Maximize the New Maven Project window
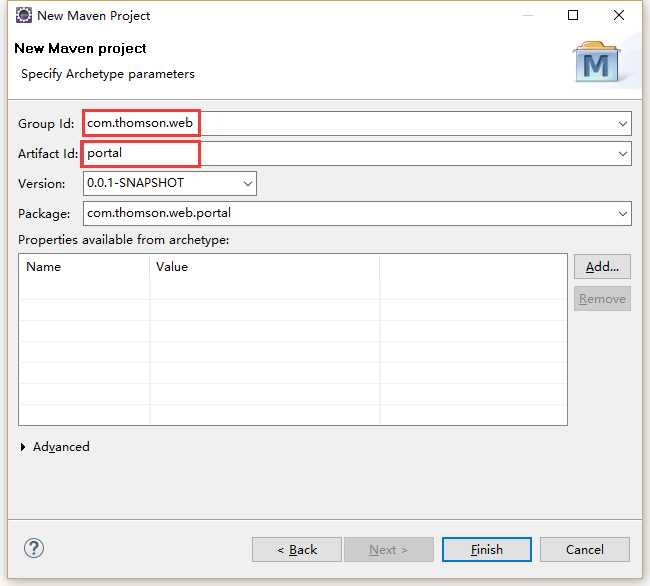Screen dimensions: 650x586 573,15
